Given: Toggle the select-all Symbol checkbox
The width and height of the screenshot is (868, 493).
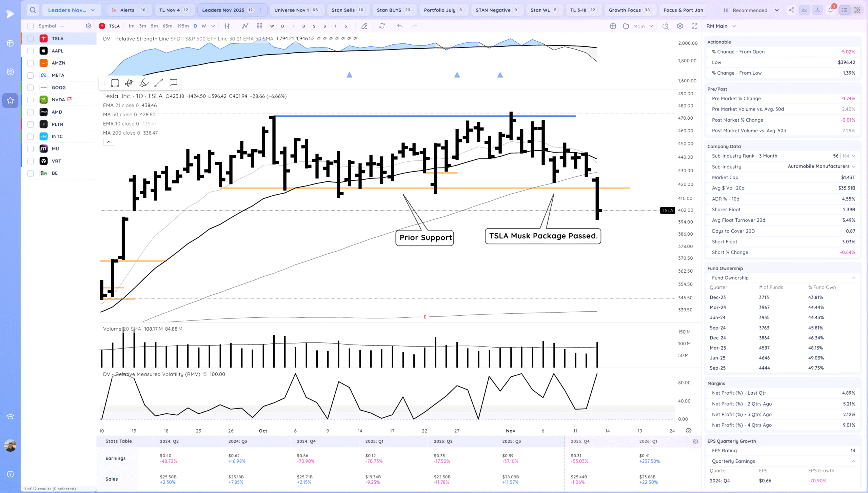Looking at the screenshot, I should click(x=31, y=26).
